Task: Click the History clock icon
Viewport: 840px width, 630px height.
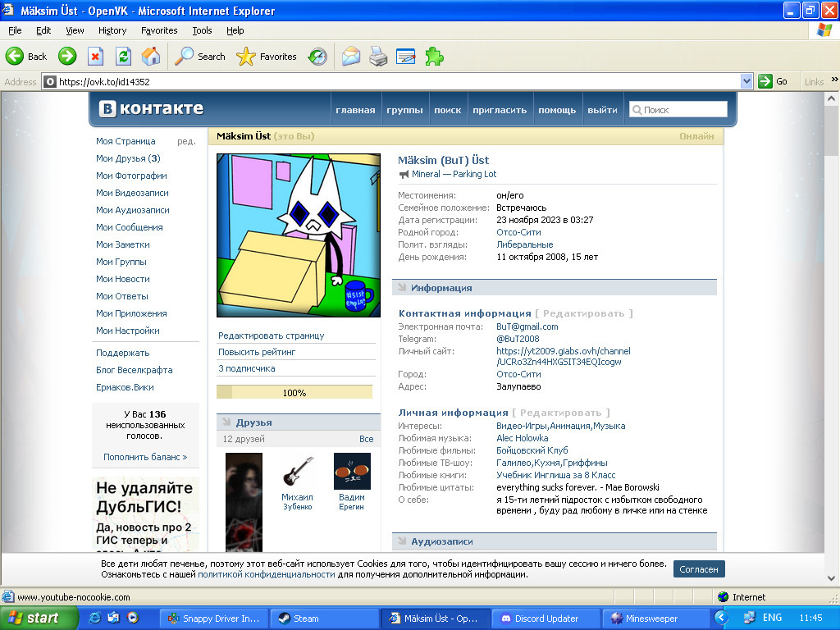Action: [x=317, y=57]
